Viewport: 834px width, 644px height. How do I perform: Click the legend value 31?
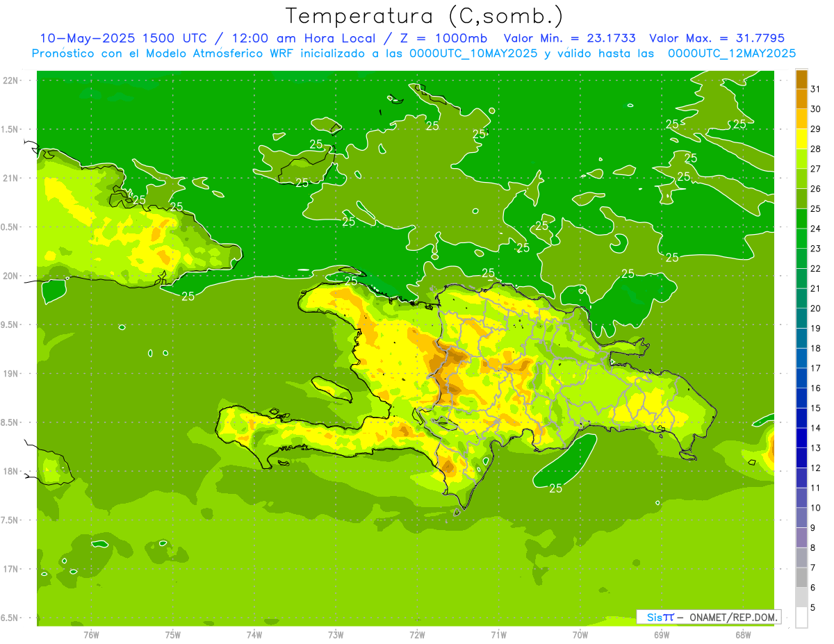click(815, 88)
